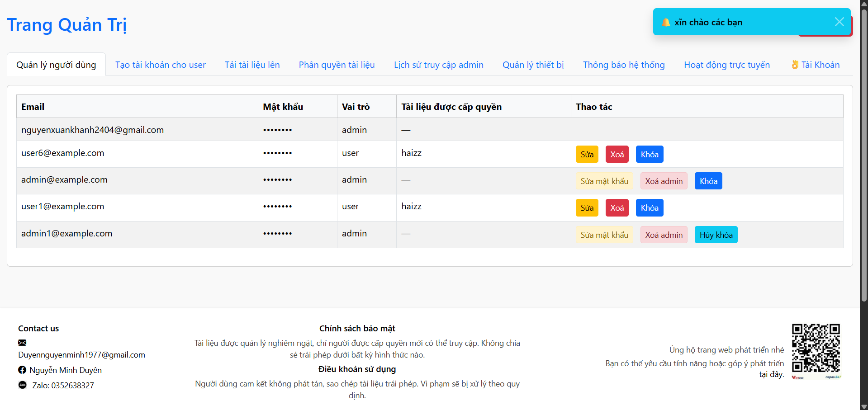Click the Facebook icon beside Nguyễn Minh Duyên

tap(22, 370)
